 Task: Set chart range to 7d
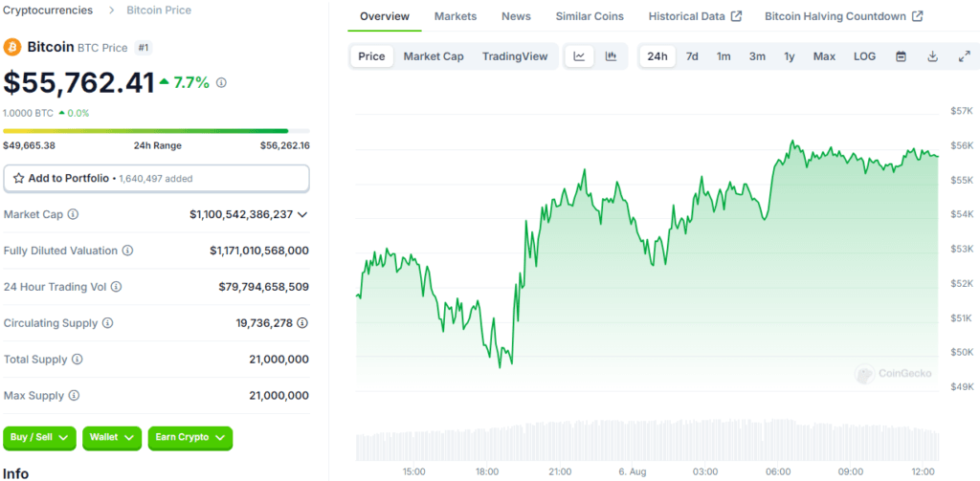692,56
